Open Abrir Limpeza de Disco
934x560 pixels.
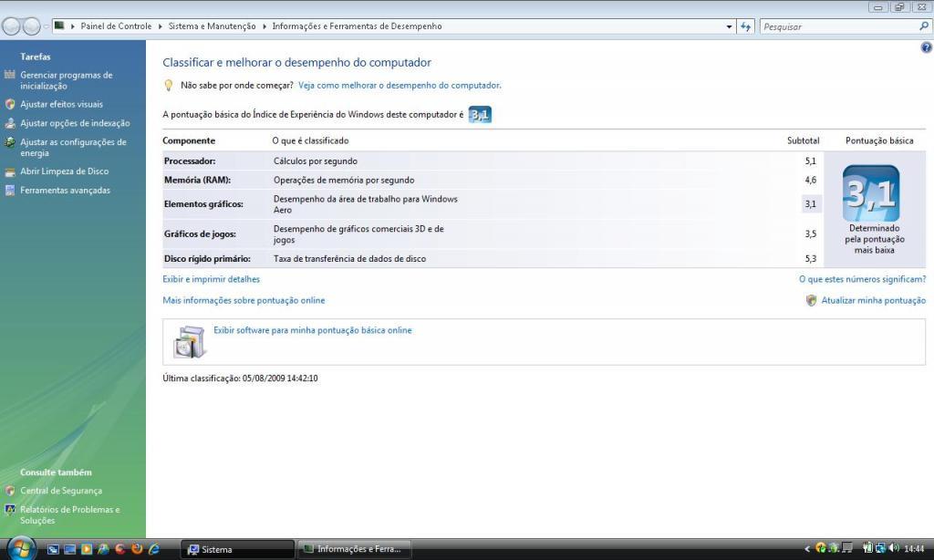pyautogui.click(x=65, y=171)
